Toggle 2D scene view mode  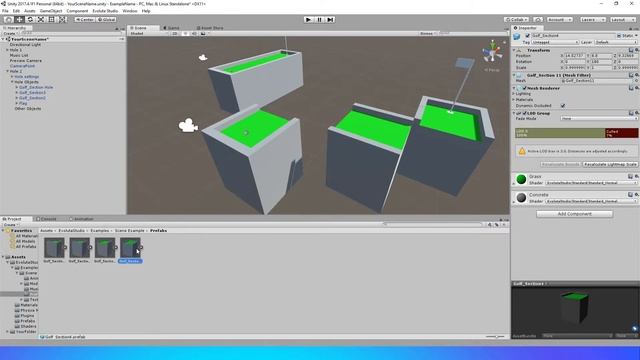click(175, 33)
